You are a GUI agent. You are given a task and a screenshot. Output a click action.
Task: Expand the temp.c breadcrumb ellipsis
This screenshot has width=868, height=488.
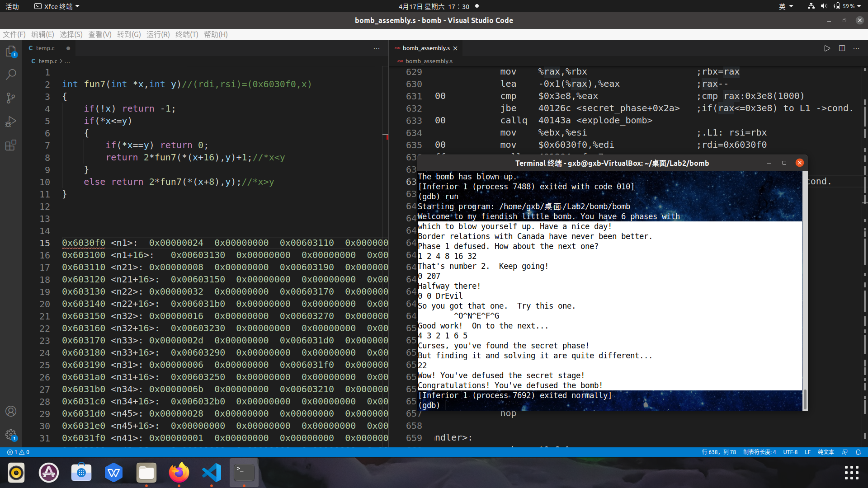tap(67, 61)
